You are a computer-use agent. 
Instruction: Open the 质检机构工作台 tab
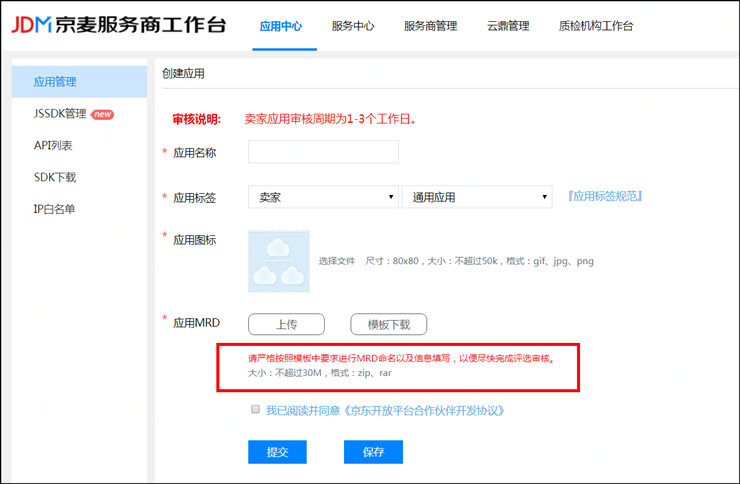[x=596, y=26]
